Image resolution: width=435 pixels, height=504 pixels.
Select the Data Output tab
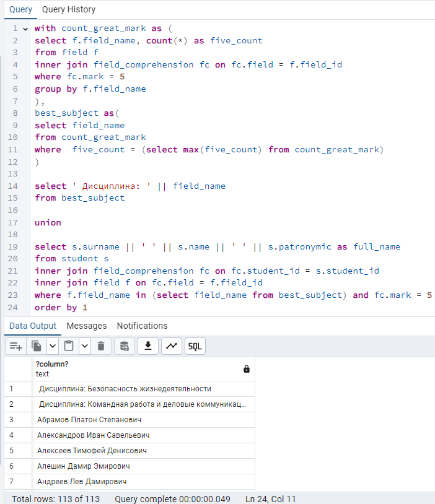tap(33, 326)
